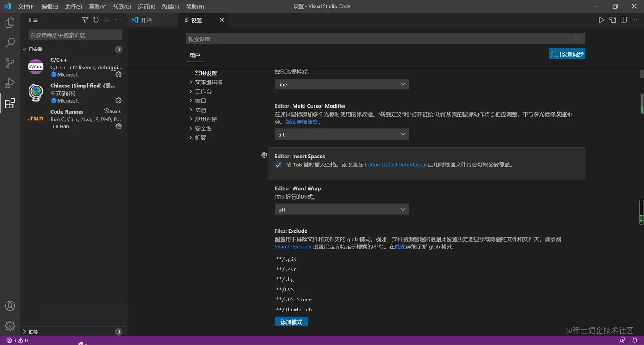The height and width of the screenshot is (345, 644).
Task: Open the 帮助(H) menu
Action: pos(195,6)
